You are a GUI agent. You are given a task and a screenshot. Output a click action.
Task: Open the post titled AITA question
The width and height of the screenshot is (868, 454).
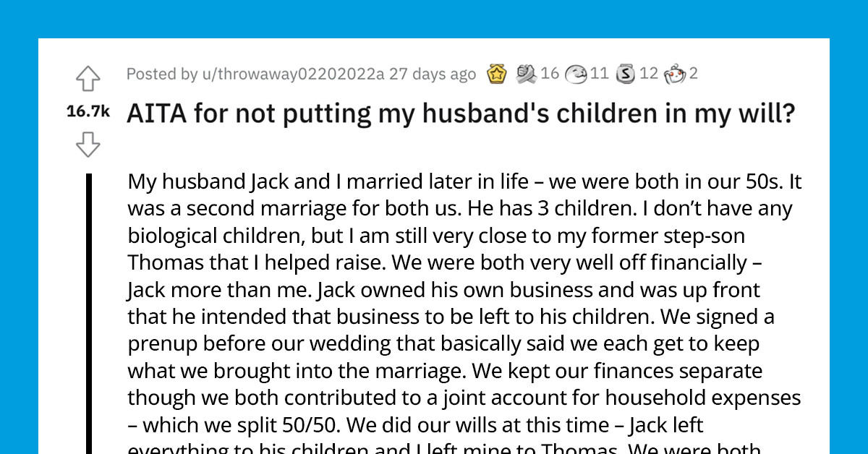click(x=461, y=113)
